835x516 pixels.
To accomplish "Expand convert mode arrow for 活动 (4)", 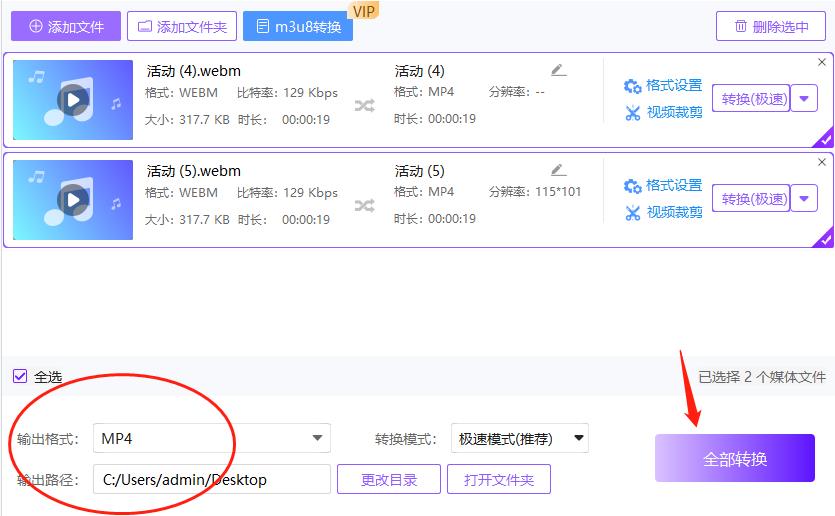I will click(x=804, y=99).
